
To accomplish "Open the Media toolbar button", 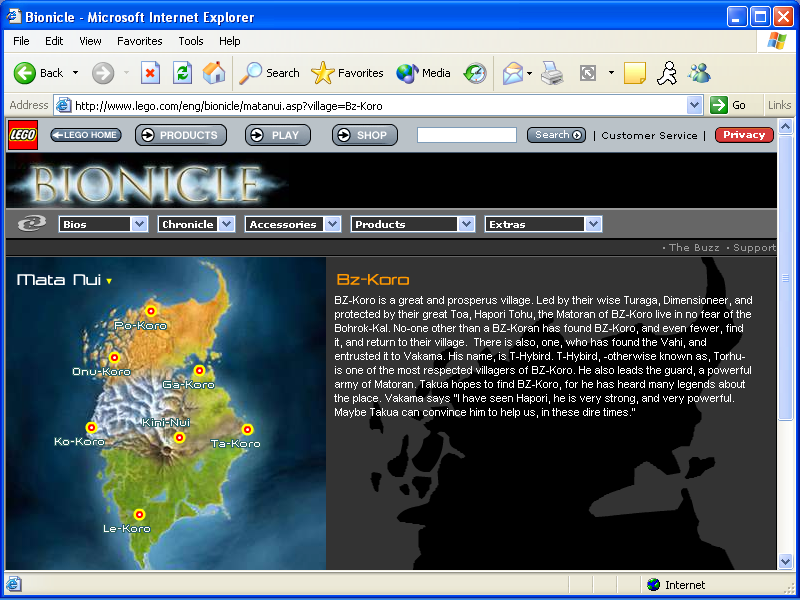I will (423, 73).
